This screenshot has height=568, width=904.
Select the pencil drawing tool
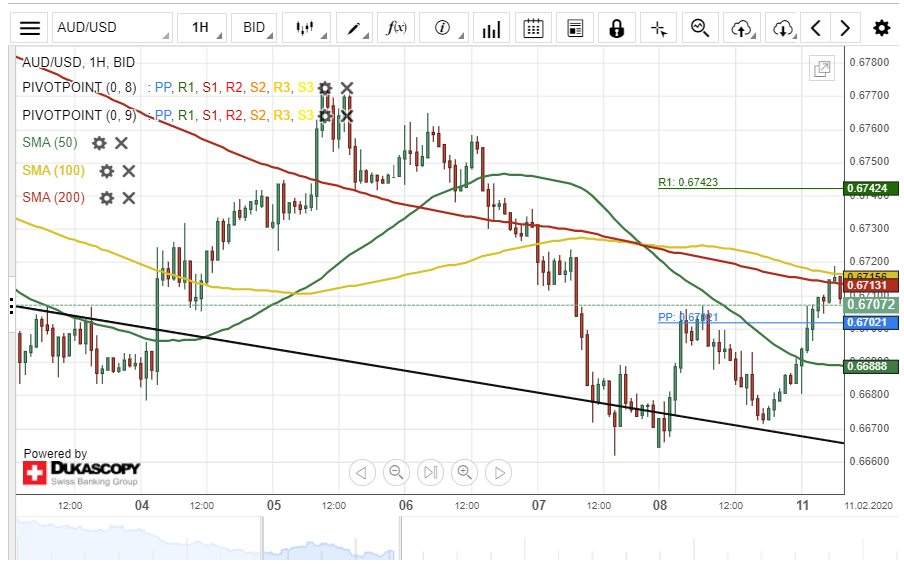point(353,28)
